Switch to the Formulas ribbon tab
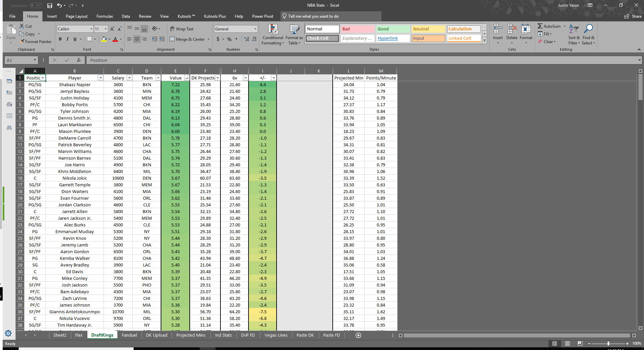 coord(105,16)
